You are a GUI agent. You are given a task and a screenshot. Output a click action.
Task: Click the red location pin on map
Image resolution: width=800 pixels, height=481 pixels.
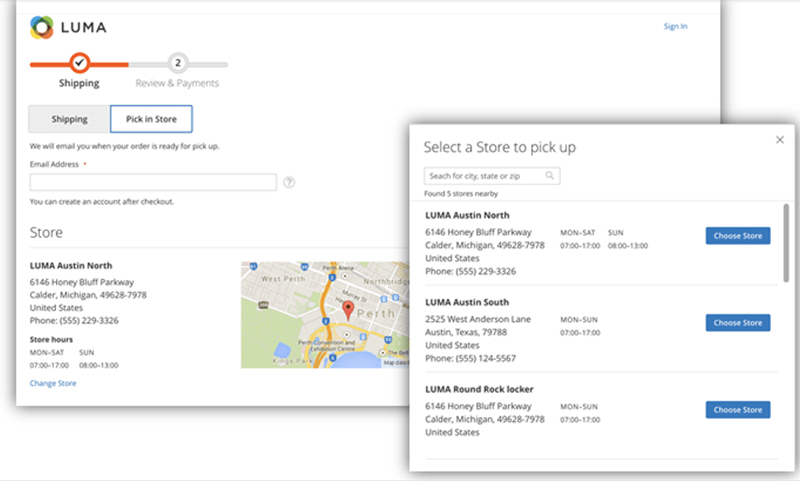348,310
